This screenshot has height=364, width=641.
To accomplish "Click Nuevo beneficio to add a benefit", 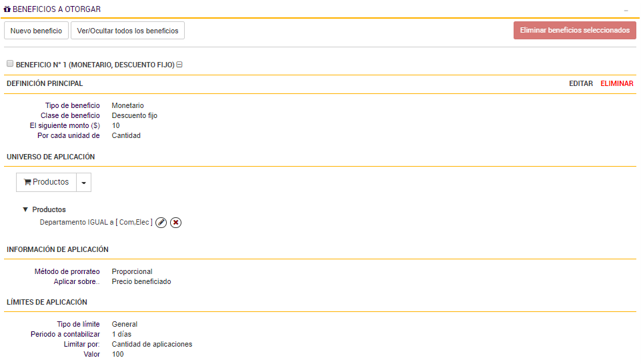I will pos(36,31).
